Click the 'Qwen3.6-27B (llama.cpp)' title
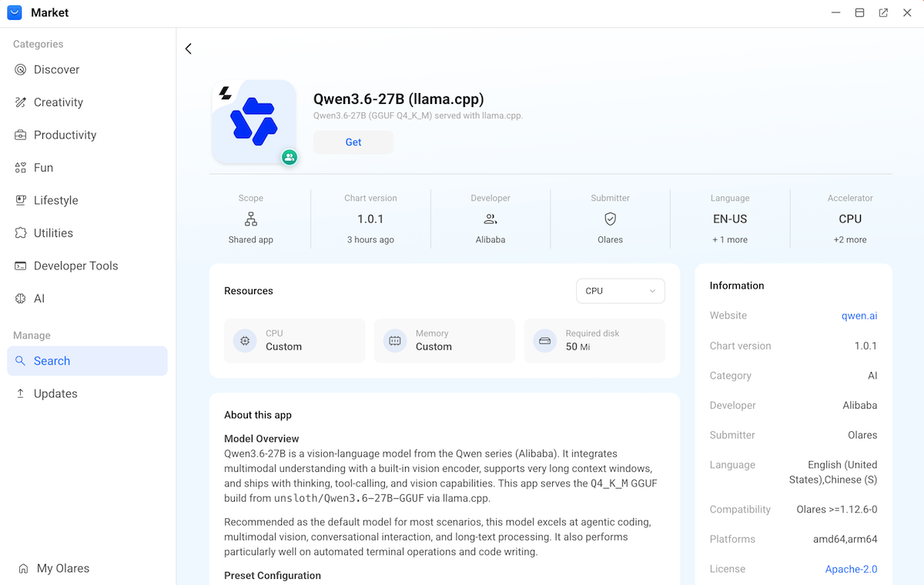924x585 pixels. tap(399, 99)
